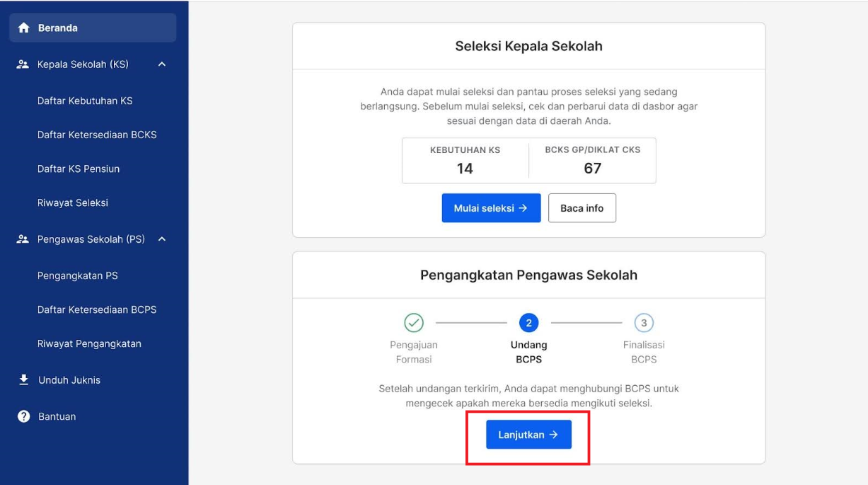This screenshot has height=485, width=868.
Task: Click the Lanjutkan button
Action: pos(528,435)
